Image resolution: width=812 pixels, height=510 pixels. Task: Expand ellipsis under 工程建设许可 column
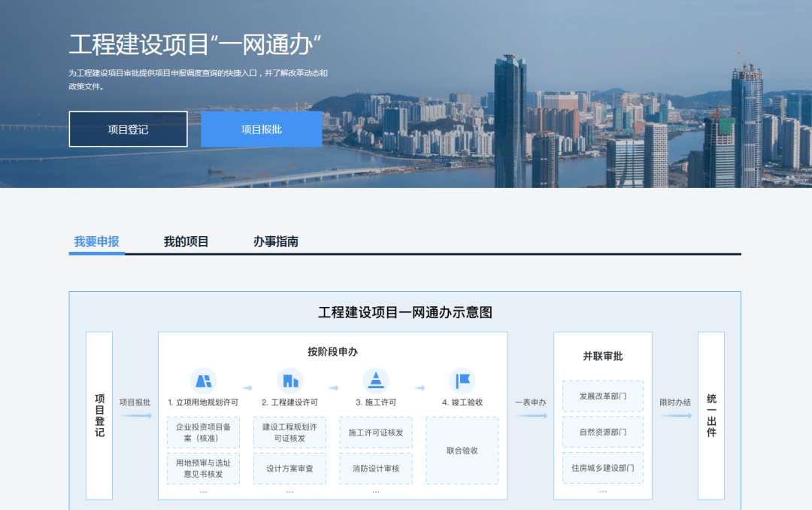[290, 491]
